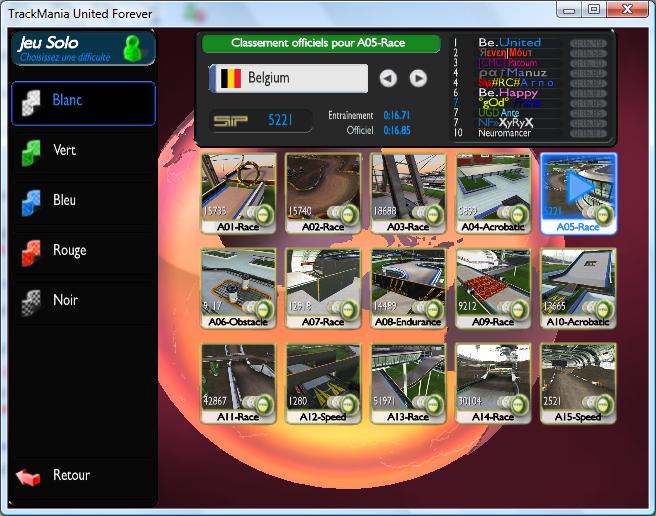
Task: Click the green player icon in Jeu Solo
Action: 132,48
